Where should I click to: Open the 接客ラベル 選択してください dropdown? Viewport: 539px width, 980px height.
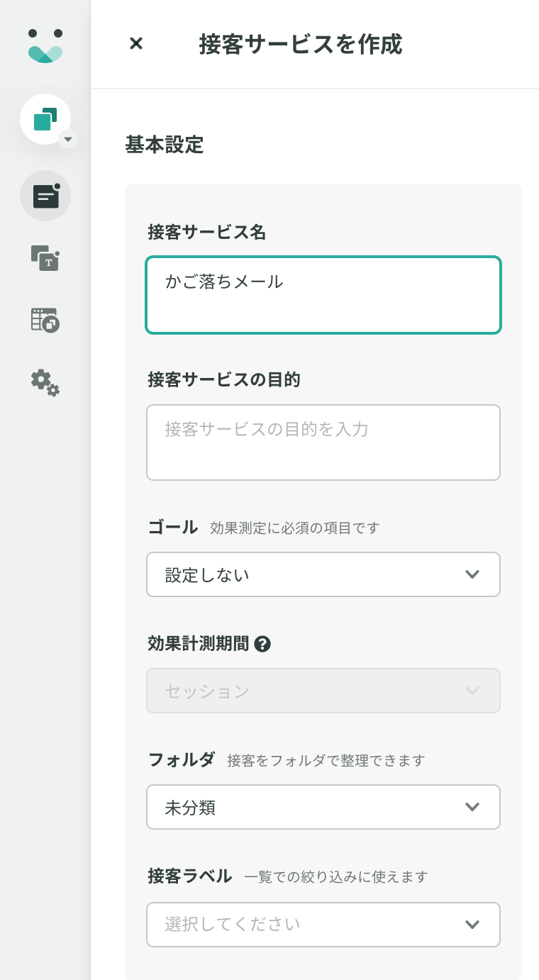point(323,925)
